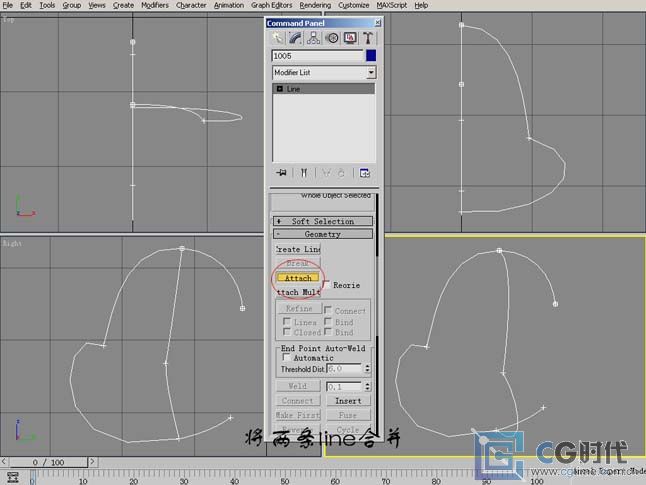646x485 pixels.
Task: Toggle the Connect checkbox next to Refine
Action: click(328, 310)
